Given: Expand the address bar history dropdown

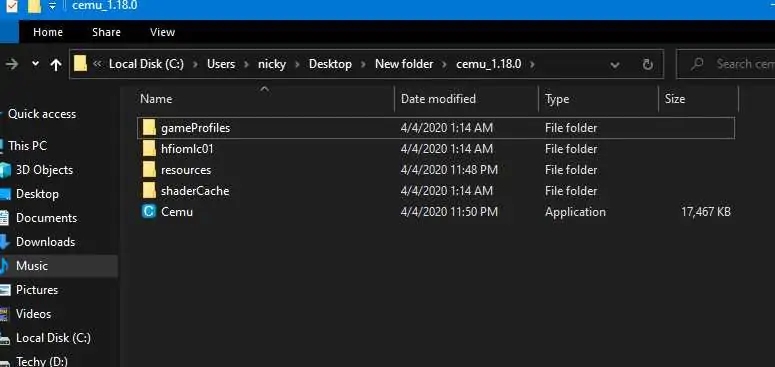Looking at the screenshot, I should 615,65.
